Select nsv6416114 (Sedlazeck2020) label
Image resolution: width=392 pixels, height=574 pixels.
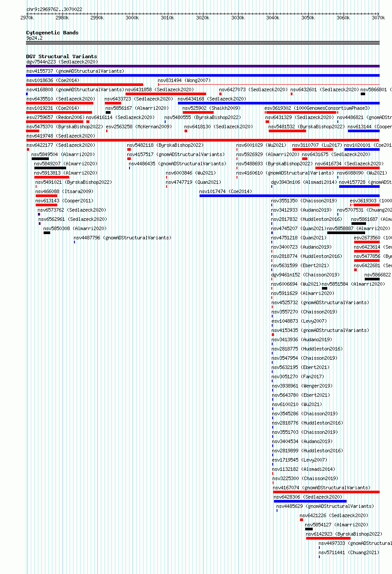coord(120,117)
